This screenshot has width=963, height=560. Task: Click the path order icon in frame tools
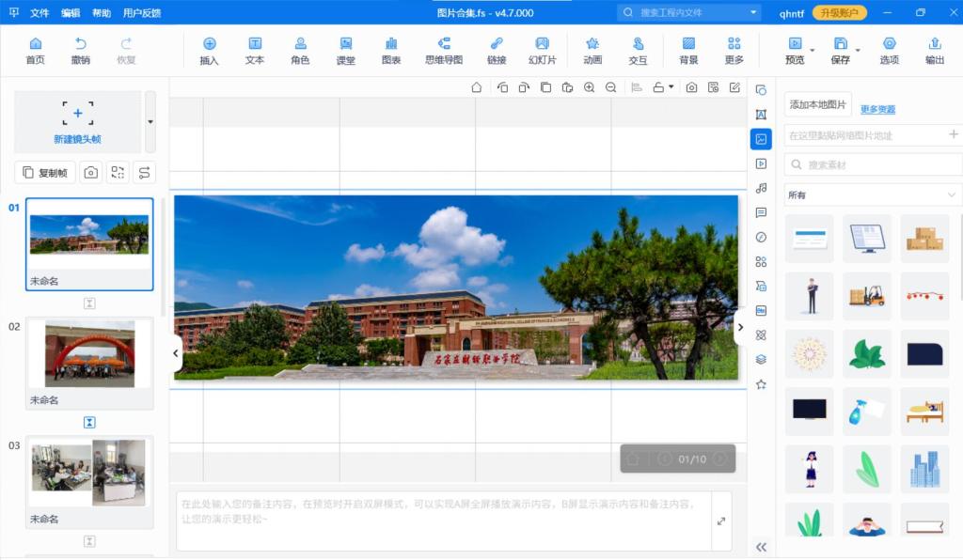[144, 173]
